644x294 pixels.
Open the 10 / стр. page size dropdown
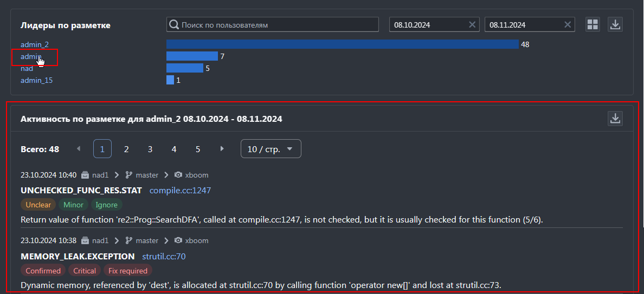[271, 149]
